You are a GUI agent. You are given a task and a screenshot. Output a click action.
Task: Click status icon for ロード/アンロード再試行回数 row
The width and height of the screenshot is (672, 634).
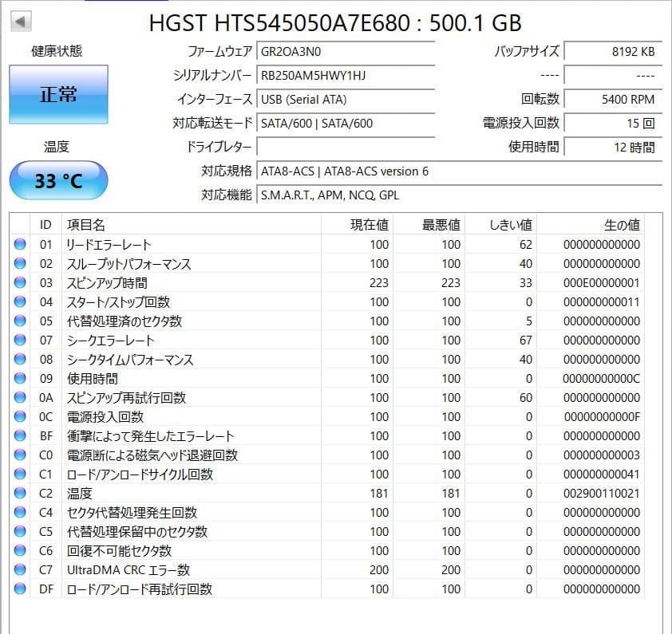pyautogui.click(x=20, y=589)
